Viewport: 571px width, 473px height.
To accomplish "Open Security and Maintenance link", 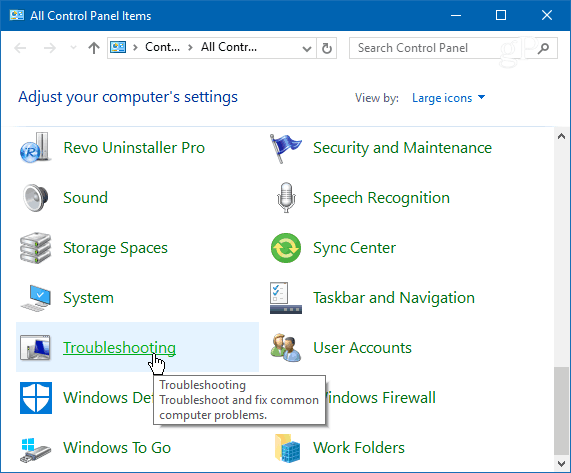I will coord(402,148).
